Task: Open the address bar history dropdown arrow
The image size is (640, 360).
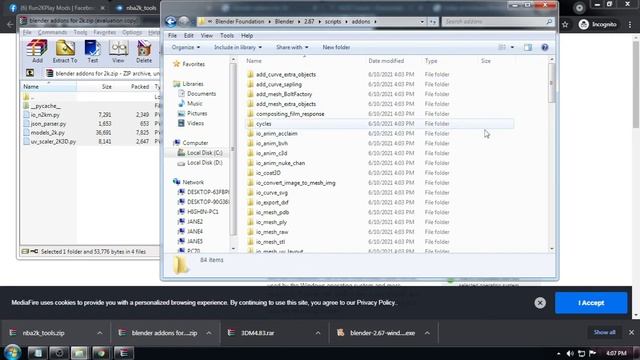Action: click(x=422, y=22)
